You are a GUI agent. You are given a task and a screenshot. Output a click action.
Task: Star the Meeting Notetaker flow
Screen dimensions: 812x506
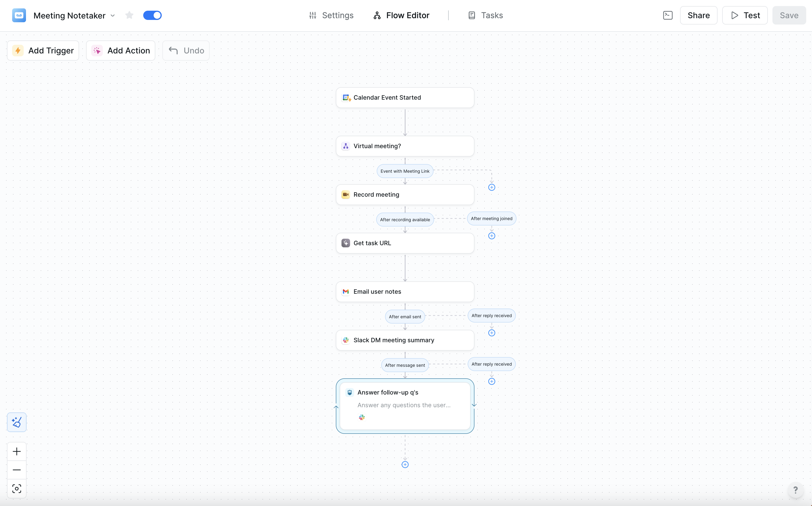pos(129,15)
